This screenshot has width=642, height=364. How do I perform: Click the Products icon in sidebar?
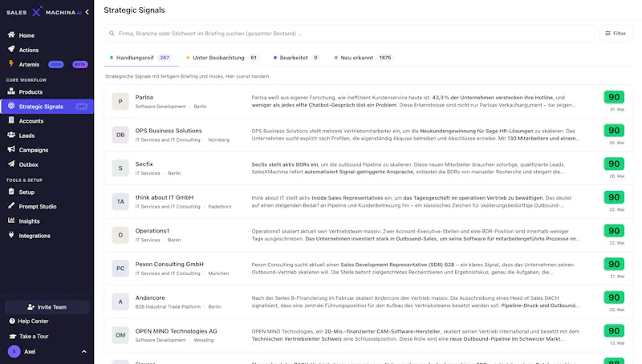(x=11, y=91)
